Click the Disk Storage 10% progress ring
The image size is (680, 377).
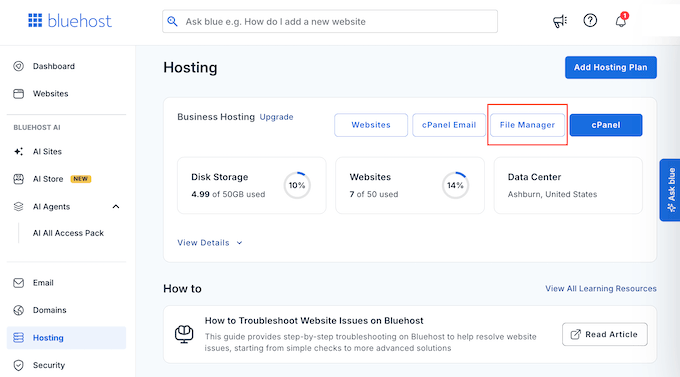pos(297,185)
